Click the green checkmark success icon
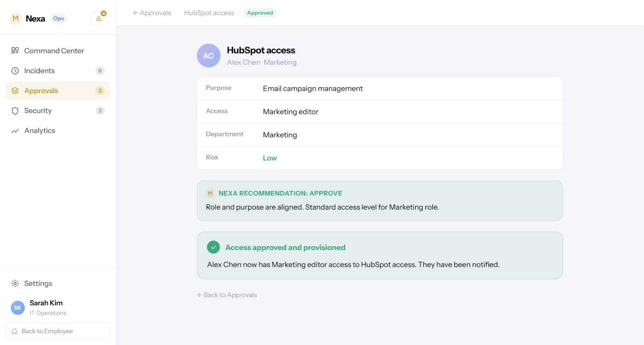The width and height of the screenshot is (644, 345). [213, 247]
